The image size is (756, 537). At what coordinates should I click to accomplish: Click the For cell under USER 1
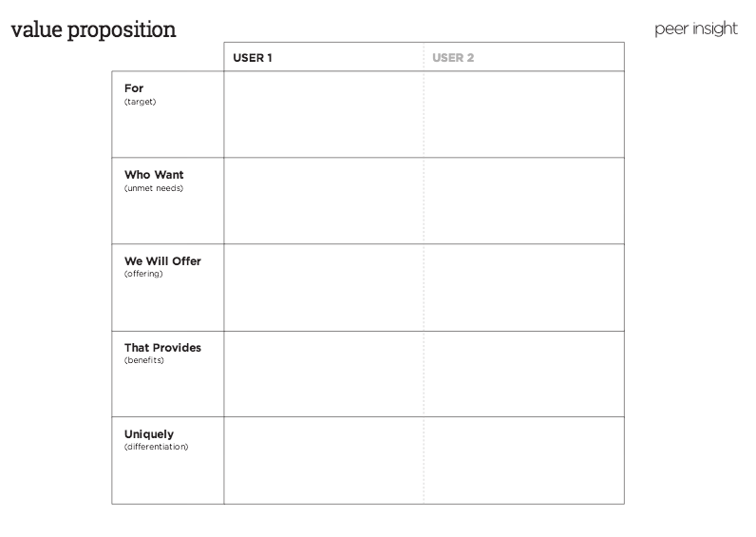[x=324, y=114]
